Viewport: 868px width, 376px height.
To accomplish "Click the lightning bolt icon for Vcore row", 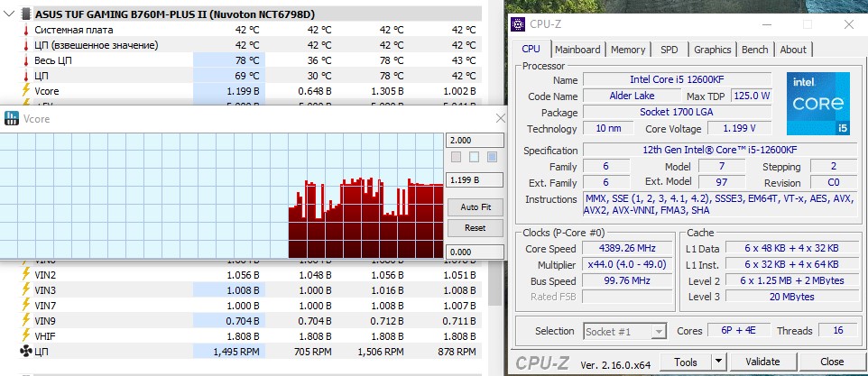I will [x=25, y=91].
